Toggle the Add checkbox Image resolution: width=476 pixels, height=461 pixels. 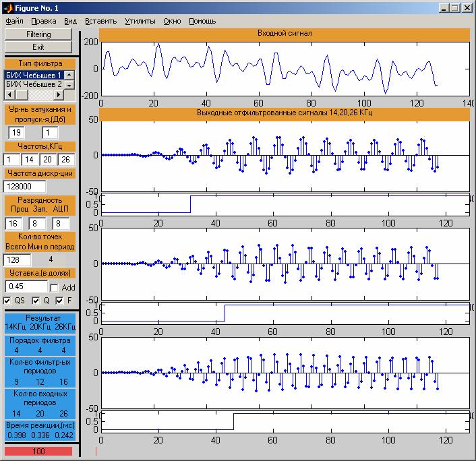55,288
